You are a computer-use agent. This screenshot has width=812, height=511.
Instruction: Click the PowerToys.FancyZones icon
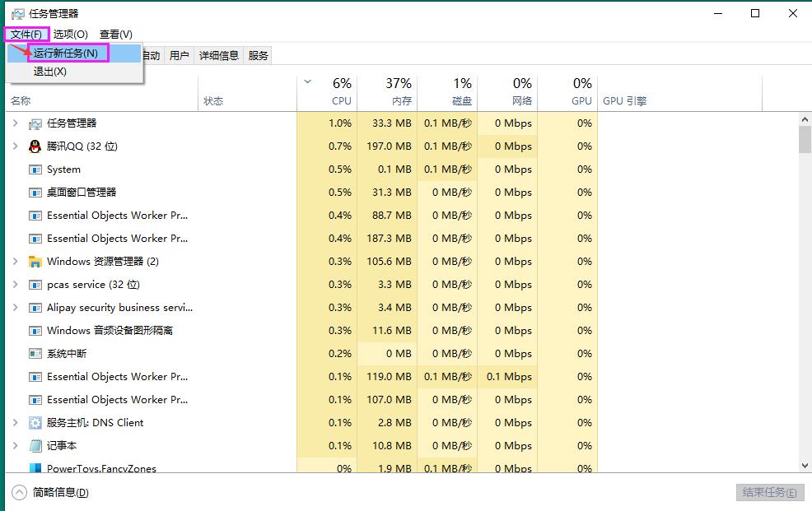tap(35, 468)
